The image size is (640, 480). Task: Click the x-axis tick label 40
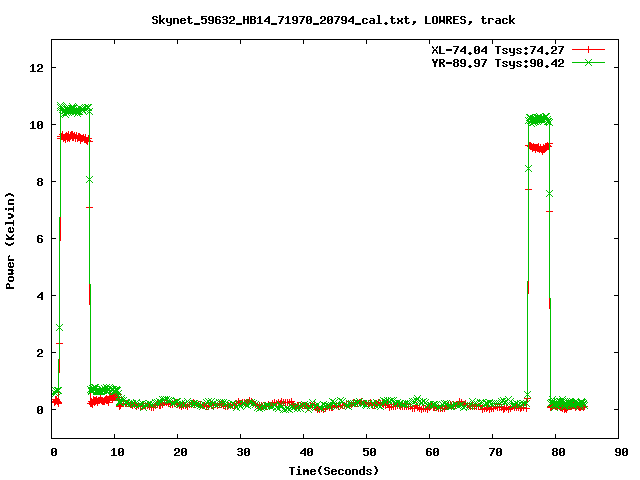point(306,452)
